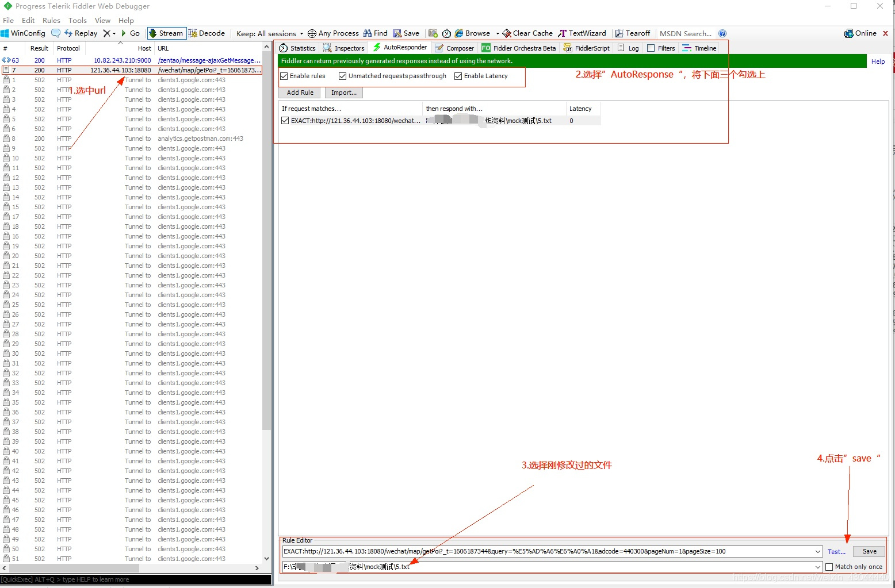
Task: Select session 7 wechat getPoi row
Action: pyautogui.click(x=131, y=70)
